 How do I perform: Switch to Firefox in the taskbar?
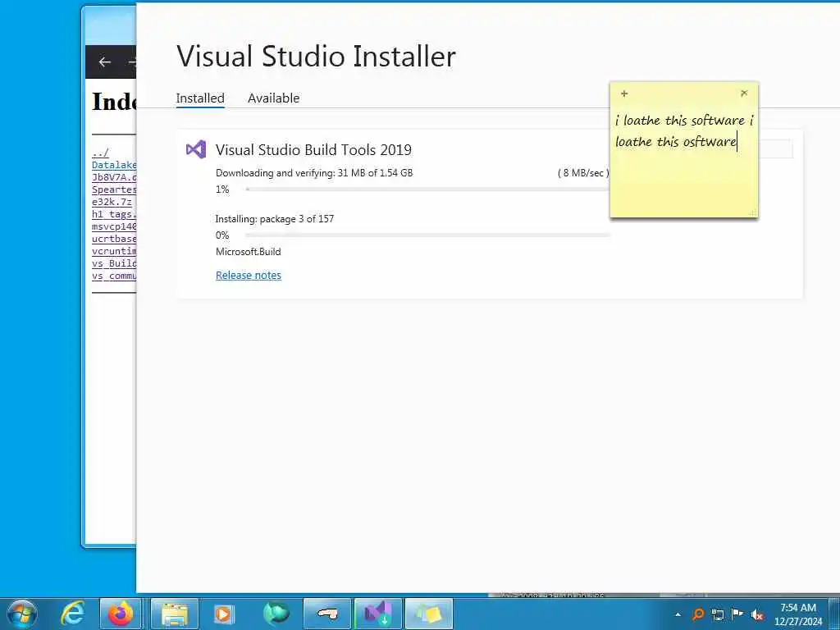(x=121, y=614)
